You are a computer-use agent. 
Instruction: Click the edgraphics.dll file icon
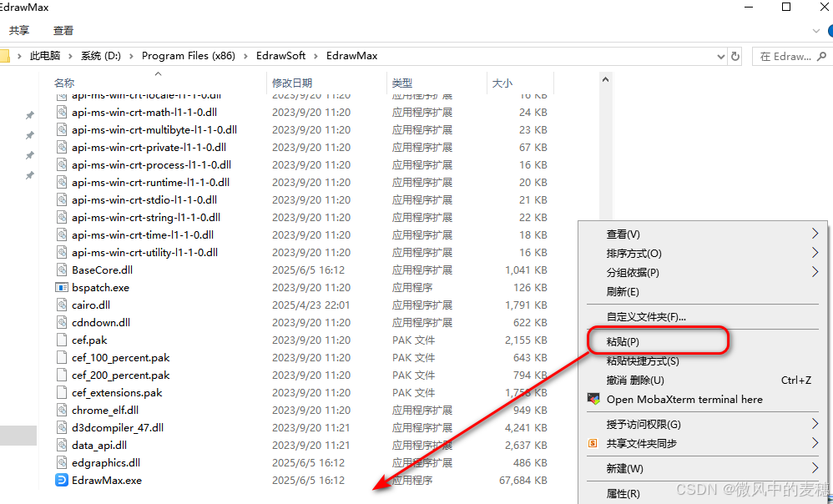coord(62,462)
